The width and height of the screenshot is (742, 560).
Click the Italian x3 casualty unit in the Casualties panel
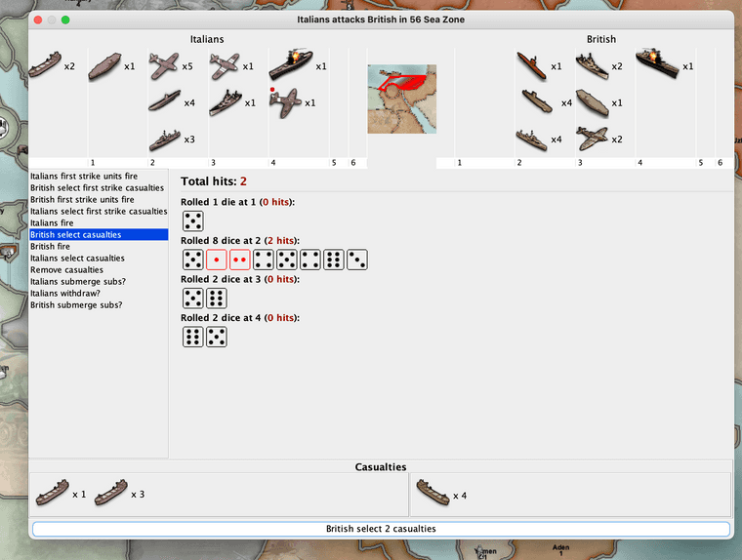pos(110,494)
